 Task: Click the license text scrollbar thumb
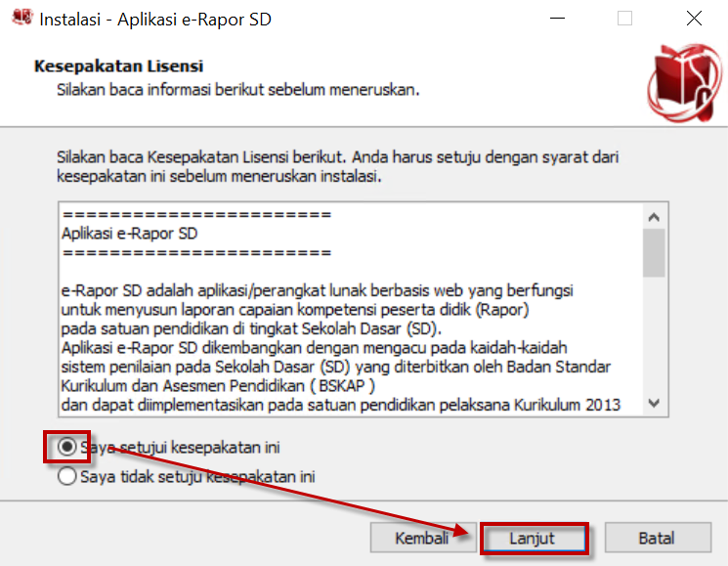pyautogui.click(x=654, y=252)
